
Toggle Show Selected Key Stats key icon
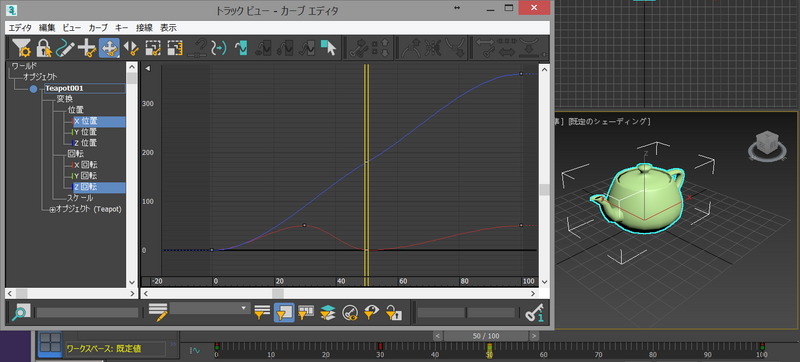[x=535, y=312]
